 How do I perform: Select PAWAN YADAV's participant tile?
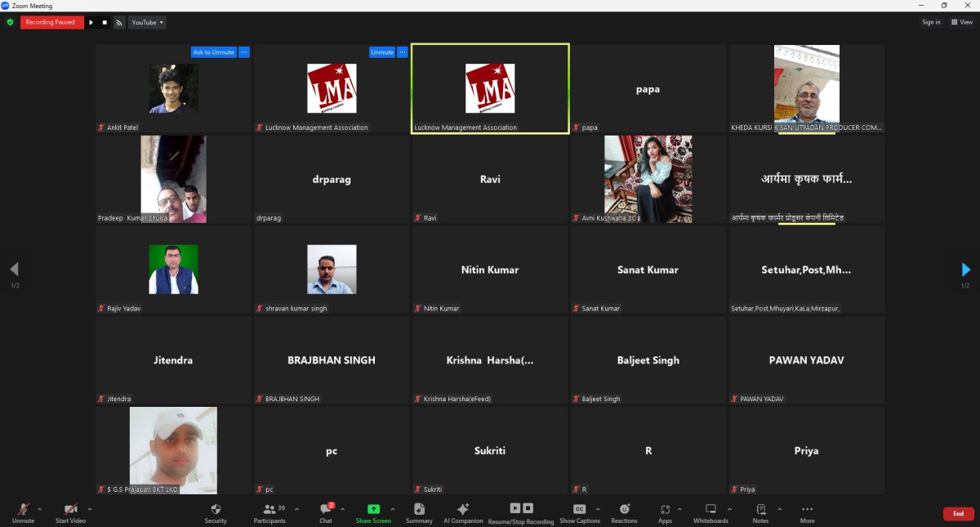click(807, 360)
